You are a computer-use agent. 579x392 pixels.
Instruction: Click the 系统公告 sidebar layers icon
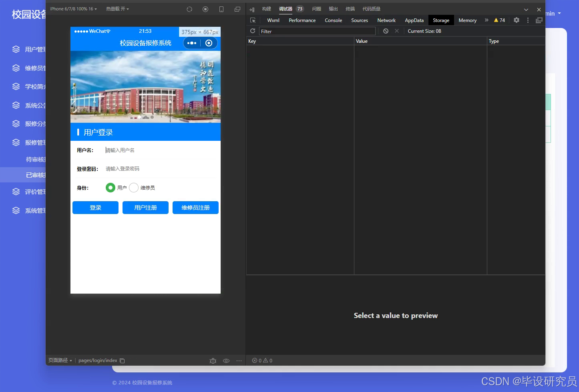pos(16,105)
